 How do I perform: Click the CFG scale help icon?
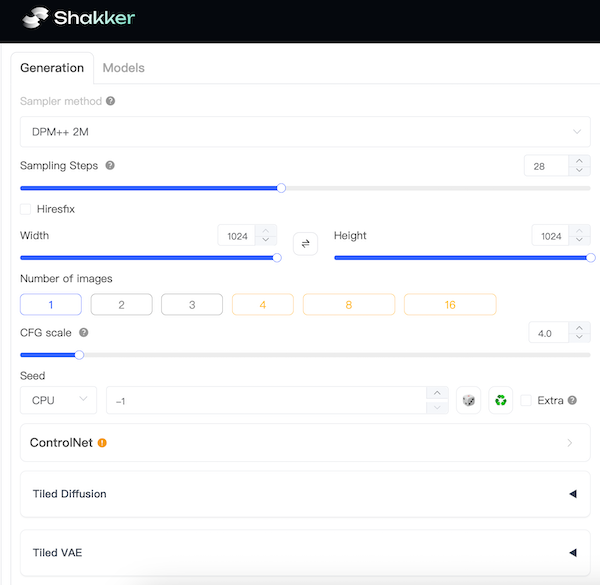point(84,333)
